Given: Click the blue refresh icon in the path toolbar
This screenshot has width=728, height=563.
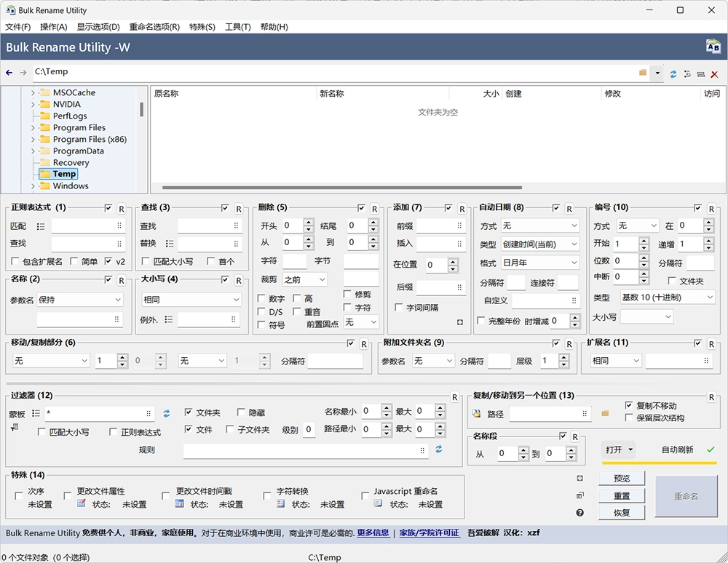Looking at the screenshot, I should [673, 73].
